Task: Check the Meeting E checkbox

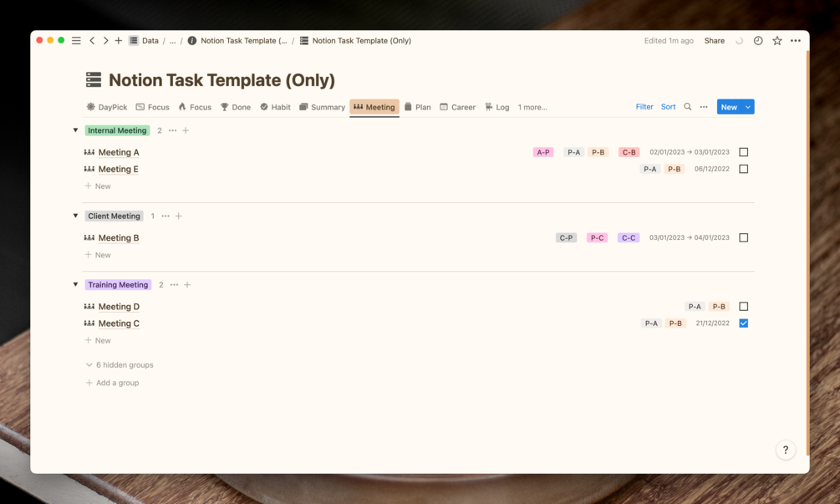Action: [x=744, y=169]
